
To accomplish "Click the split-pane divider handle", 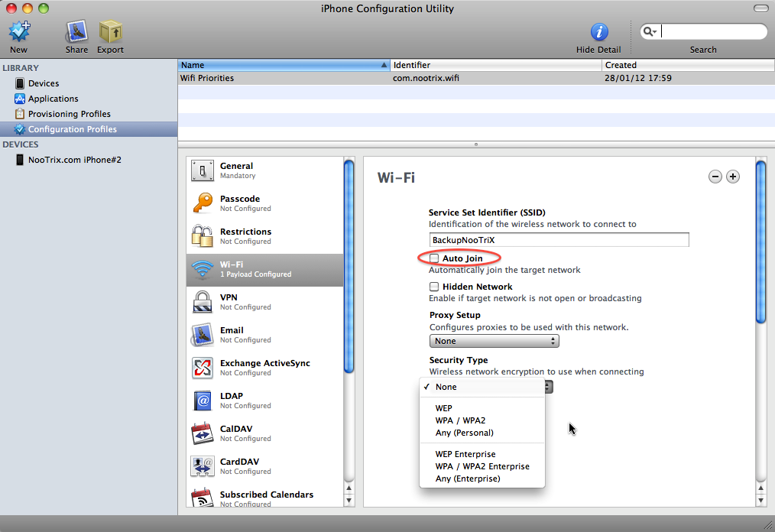I will pos(476,144).
